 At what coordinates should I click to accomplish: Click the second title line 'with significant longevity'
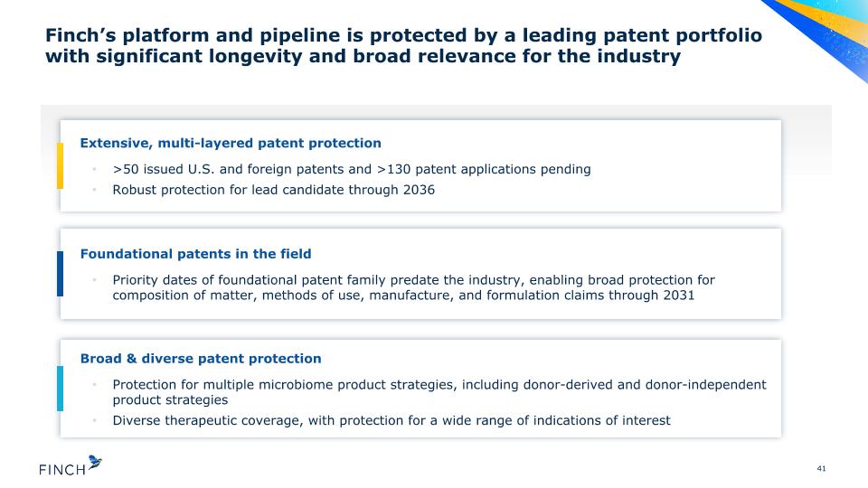363,56
